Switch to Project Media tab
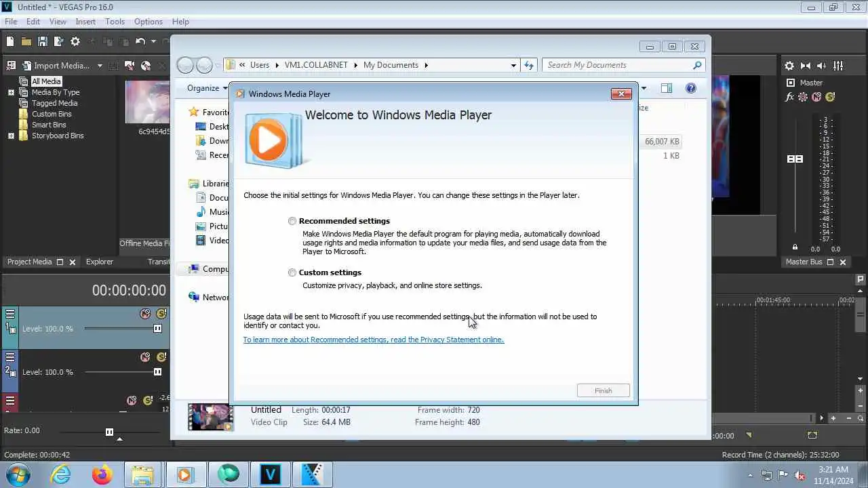868x488 pixels. (x=29, y=262)
